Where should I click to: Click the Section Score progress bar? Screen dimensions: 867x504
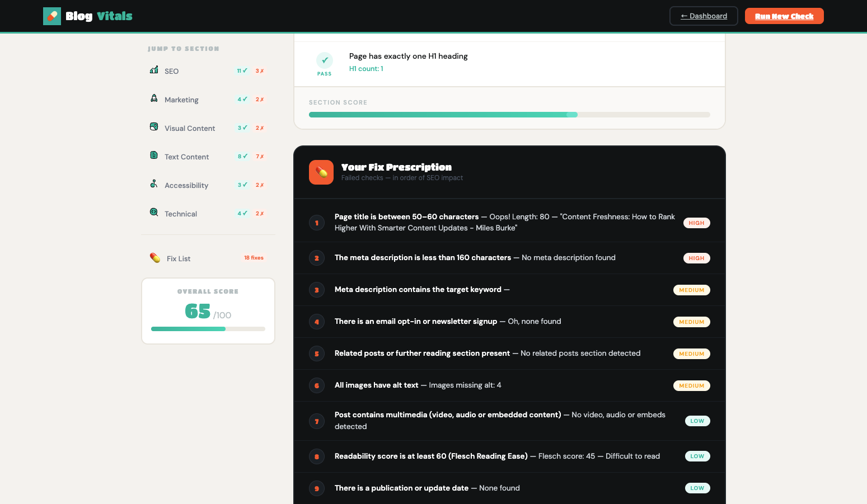[x=509, y=114]
